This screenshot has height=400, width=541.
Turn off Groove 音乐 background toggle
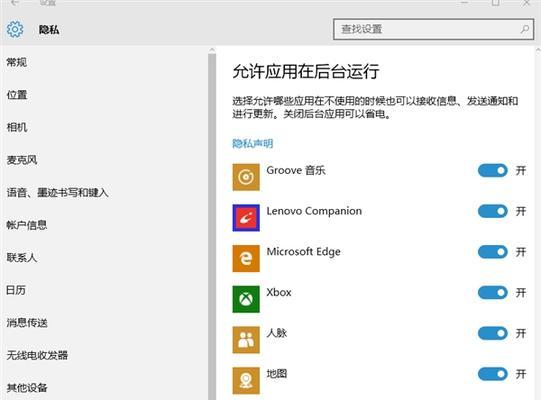point(493,170)
